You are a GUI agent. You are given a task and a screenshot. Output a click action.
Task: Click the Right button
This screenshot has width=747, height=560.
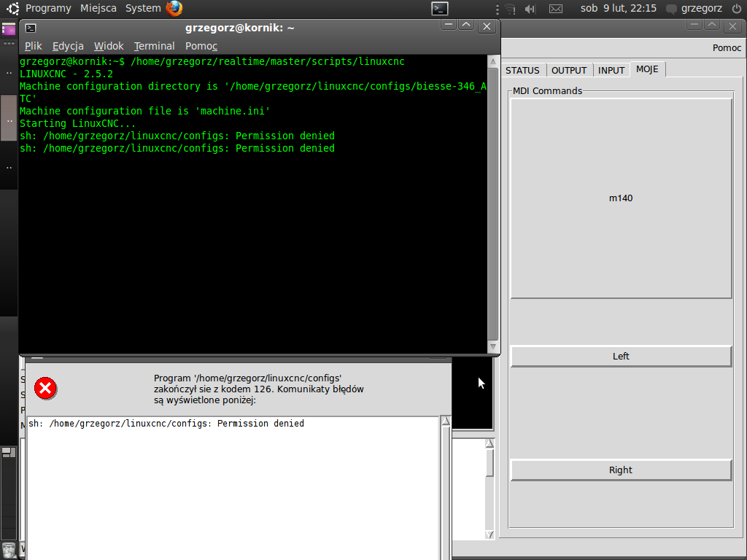[x=621, y=470]
